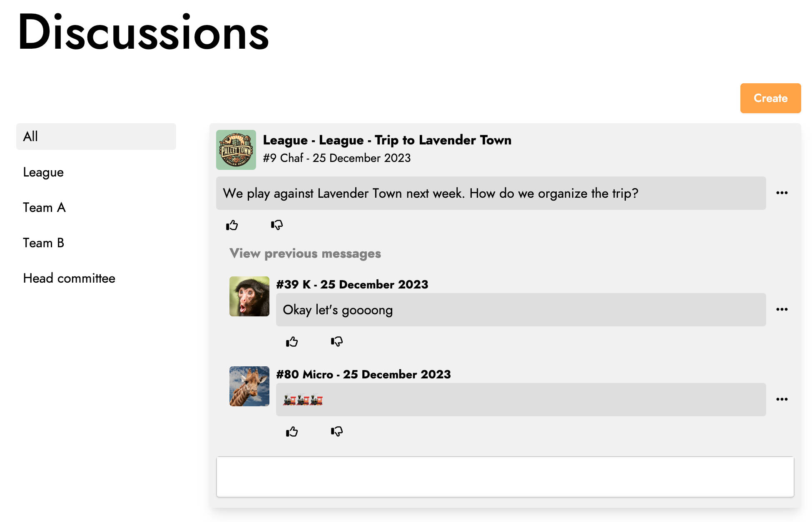
Task: Click the orange Create button
Action: 770,98
